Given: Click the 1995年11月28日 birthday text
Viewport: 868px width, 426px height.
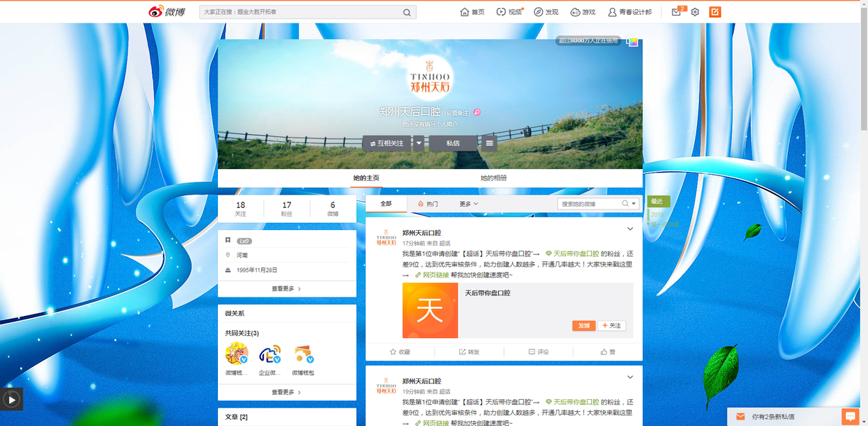Looking at the screenshot, I should coord(257,270).
